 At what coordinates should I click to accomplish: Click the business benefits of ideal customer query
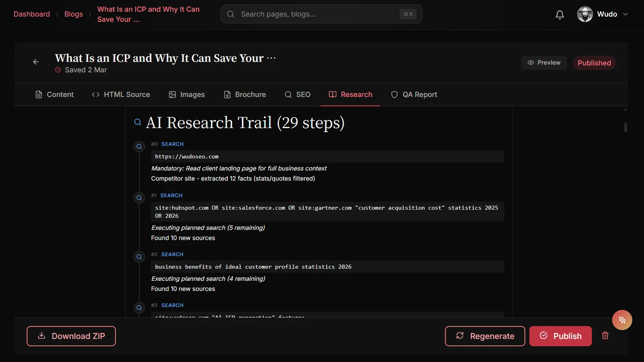tap(327, 267)
